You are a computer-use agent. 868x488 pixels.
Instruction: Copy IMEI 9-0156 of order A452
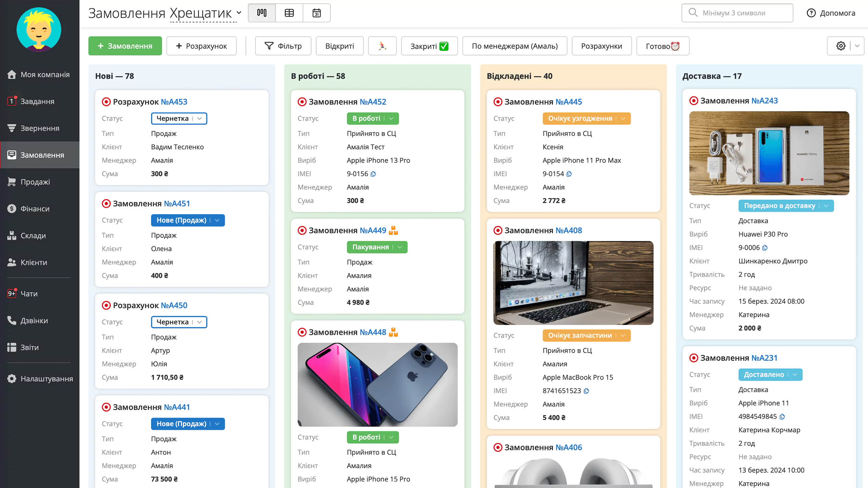[x=373, y=174]
